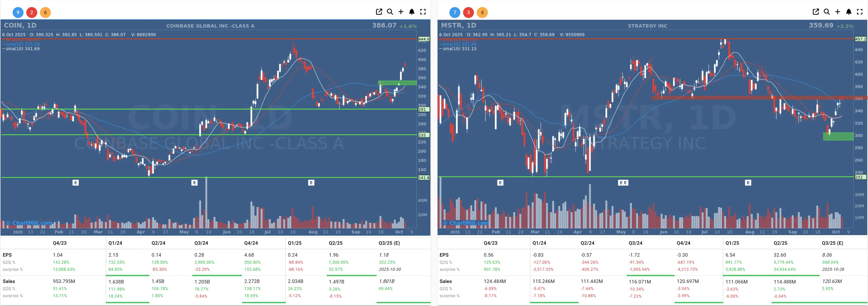This screenshot has height=306, width=868.
Task: Open MSTR chart in new window icon
Action: 815,12
